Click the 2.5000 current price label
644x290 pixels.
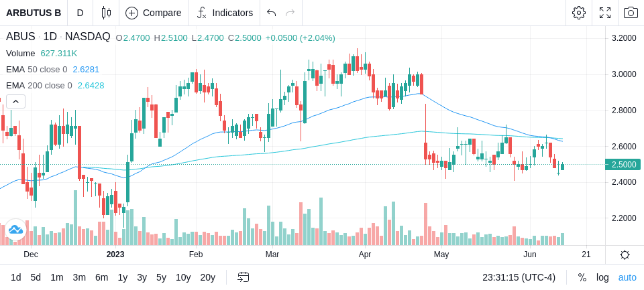pyautogui.click(x=623, y=165)
